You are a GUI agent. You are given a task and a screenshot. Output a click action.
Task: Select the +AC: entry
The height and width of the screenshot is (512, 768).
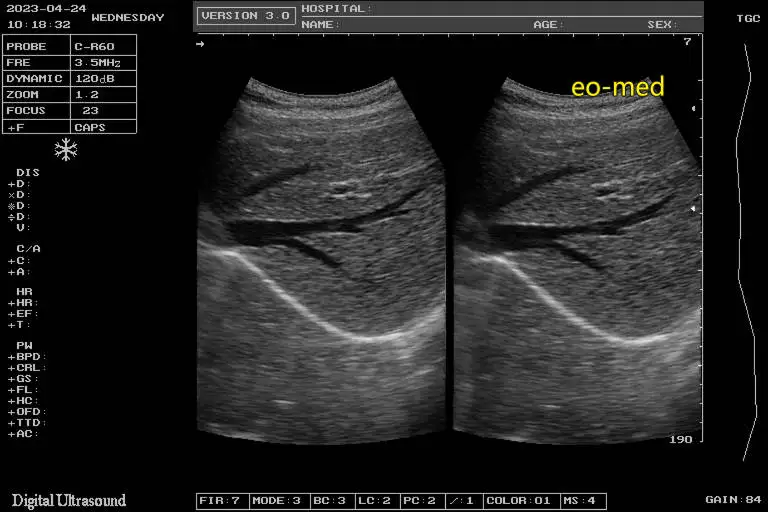(x=23, y=434)
